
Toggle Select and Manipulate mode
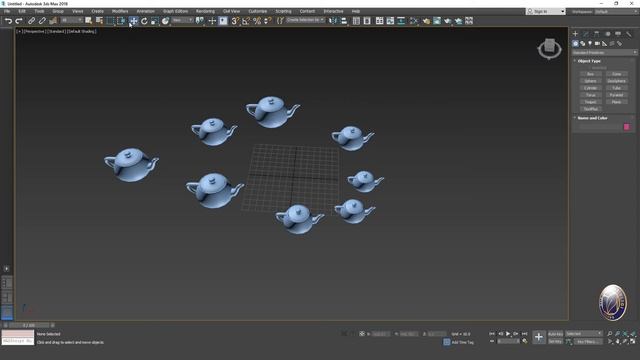[212, 21]
